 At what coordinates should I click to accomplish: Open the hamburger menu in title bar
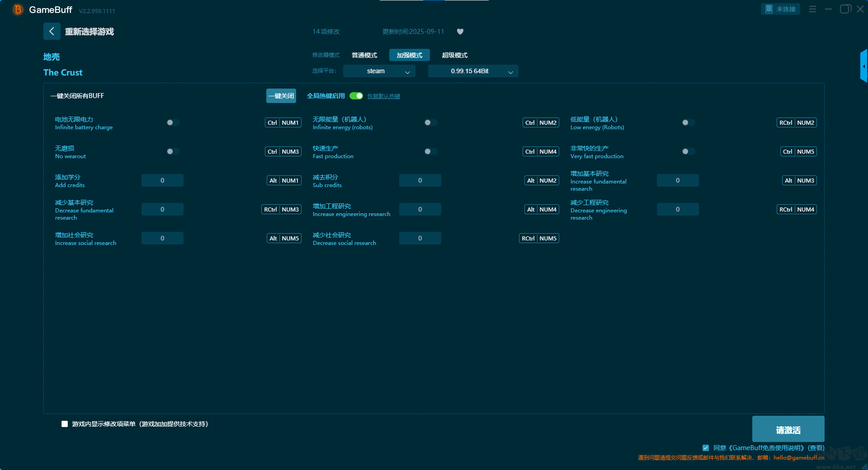point(812,9)
